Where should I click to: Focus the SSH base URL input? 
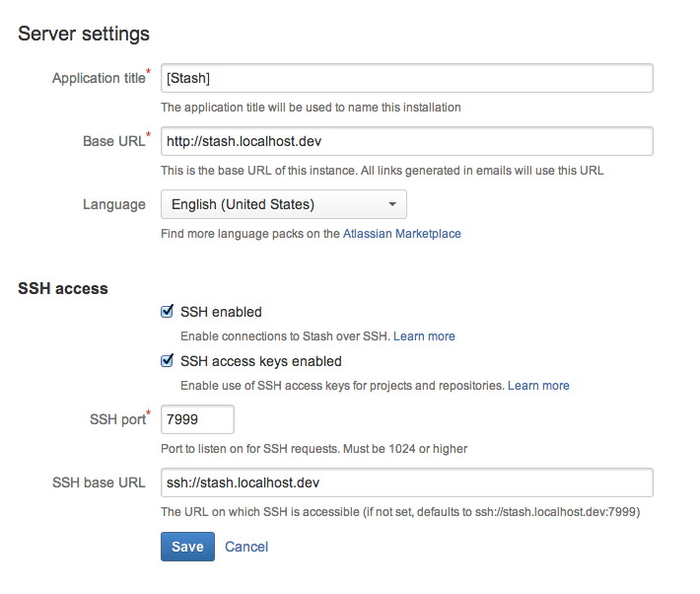tap(406, 483)
